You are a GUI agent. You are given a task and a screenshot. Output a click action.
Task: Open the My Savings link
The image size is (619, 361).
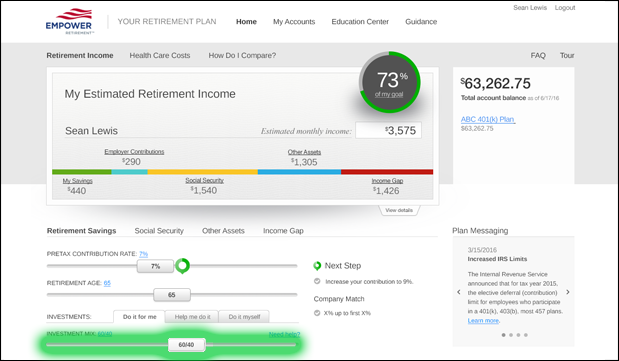click(x=77, y=181)
